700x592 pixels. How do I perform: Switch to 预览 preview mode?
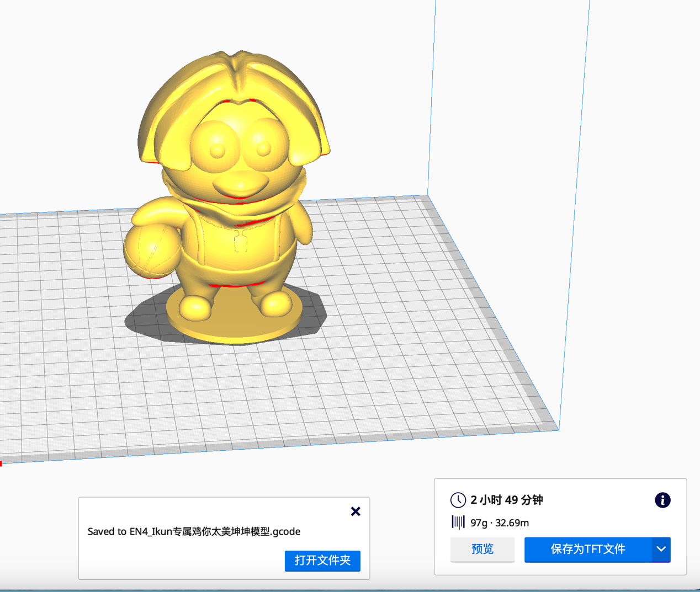[x=482, y=549]
